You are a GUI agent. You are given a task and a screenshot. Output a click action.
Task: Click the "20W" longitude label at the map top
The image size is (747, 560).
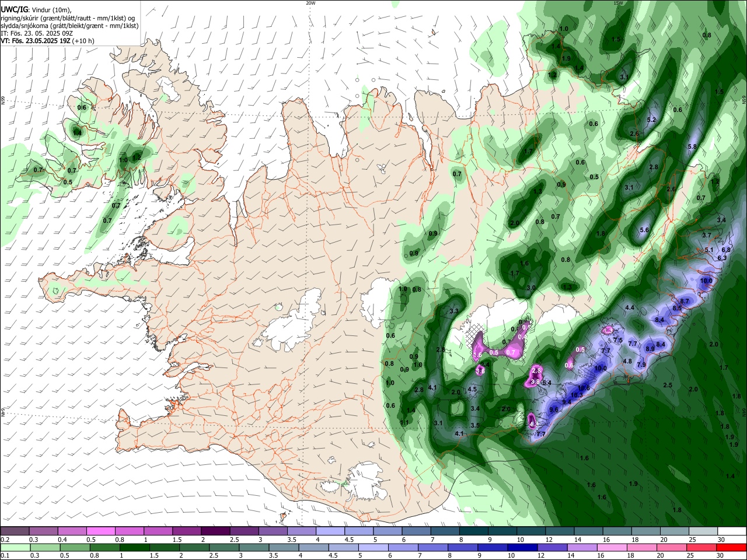pyautogui.click(x=310, y=3)
